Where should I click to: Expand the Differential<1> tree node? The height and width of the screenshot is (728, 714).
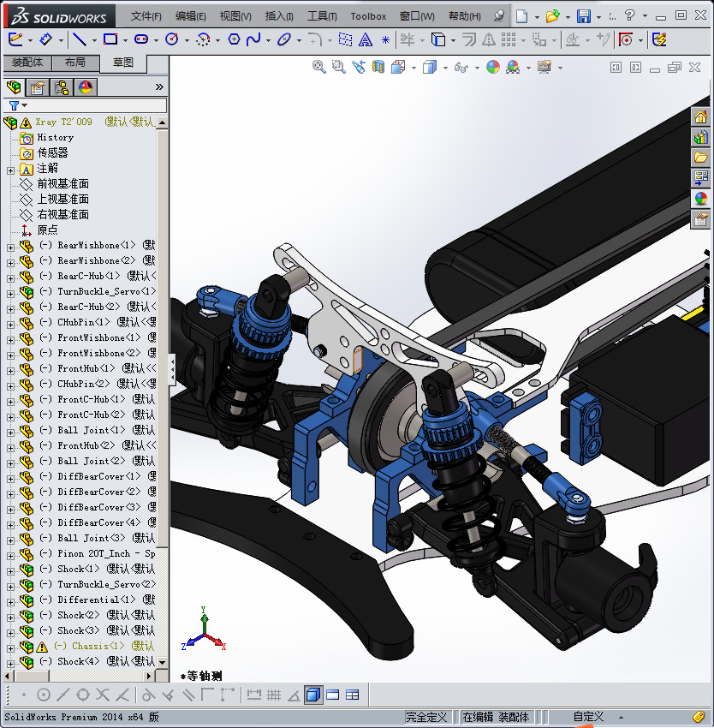click(10, 602)
